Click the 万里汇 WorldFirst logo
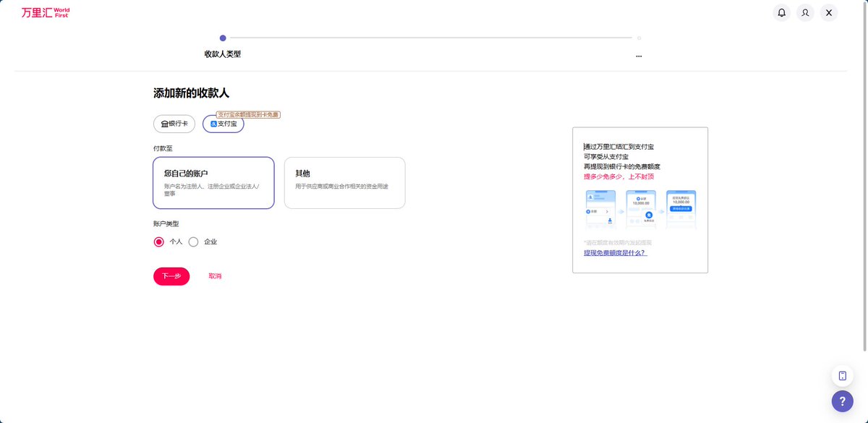 click(x=46, y=12)
